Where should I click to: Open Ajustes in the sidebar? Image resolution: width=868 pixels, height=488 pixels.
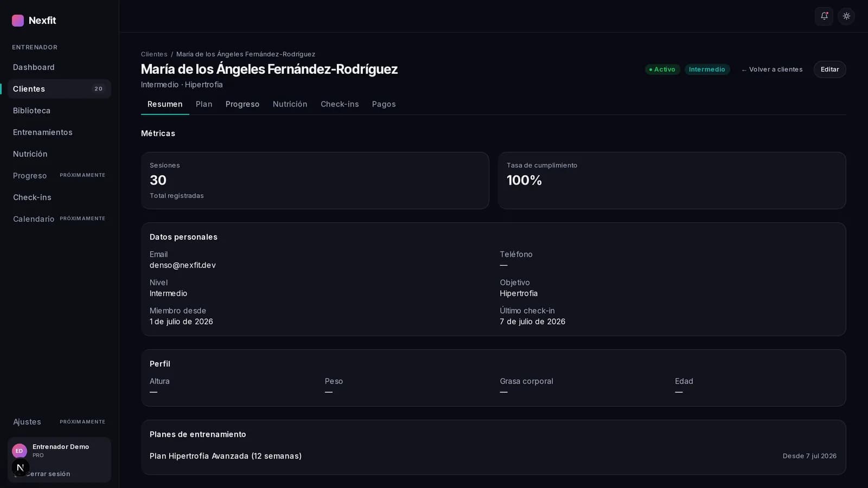click(x=59, y=422)
